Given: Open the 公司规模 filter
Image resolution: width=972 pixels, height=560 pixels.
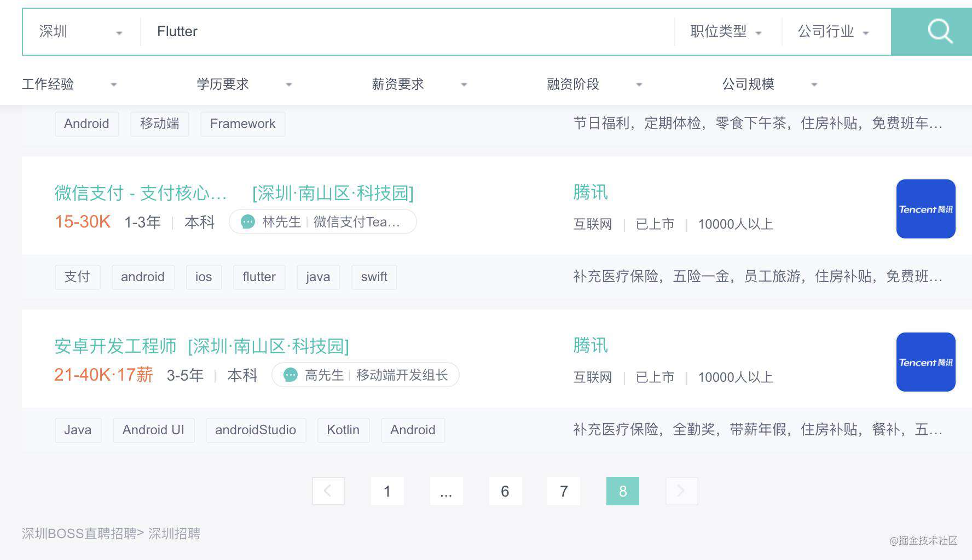Looking at the screenshot, I should (770, 84).
